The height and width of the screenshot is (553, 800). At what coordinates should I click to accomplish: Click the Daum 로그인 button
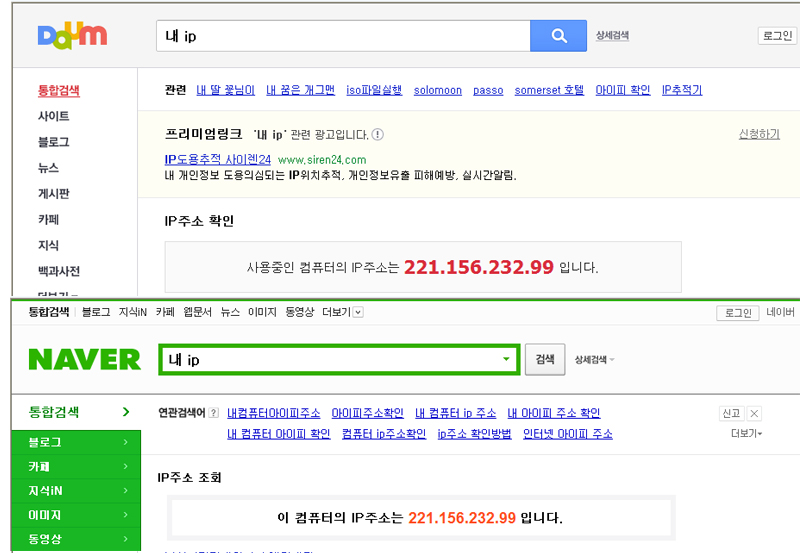pyautogui.click(x=777, y=36)
